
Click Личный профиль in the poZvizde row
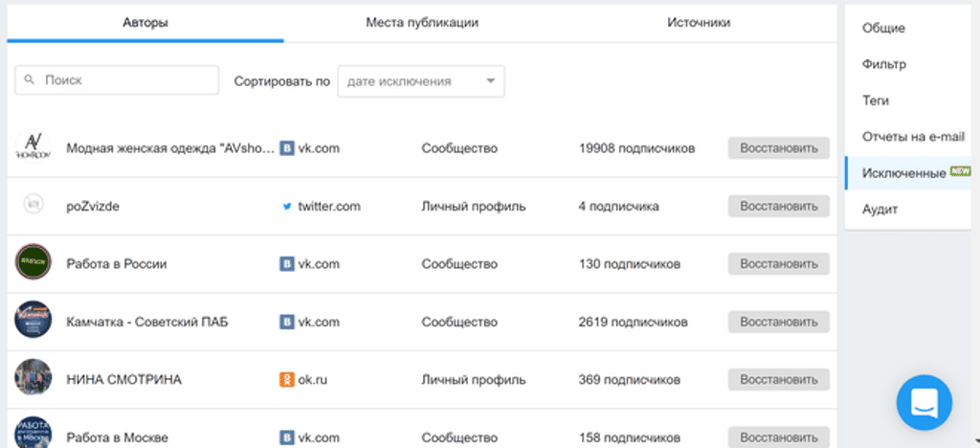coord(473,207)
